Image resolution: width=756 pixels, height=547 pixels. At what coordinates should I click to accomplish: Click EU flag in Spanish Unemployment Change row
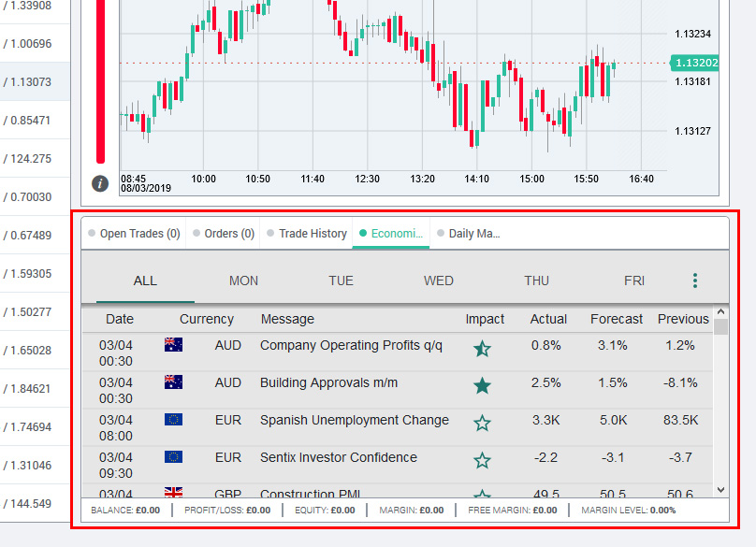click(x=174, y=419)
